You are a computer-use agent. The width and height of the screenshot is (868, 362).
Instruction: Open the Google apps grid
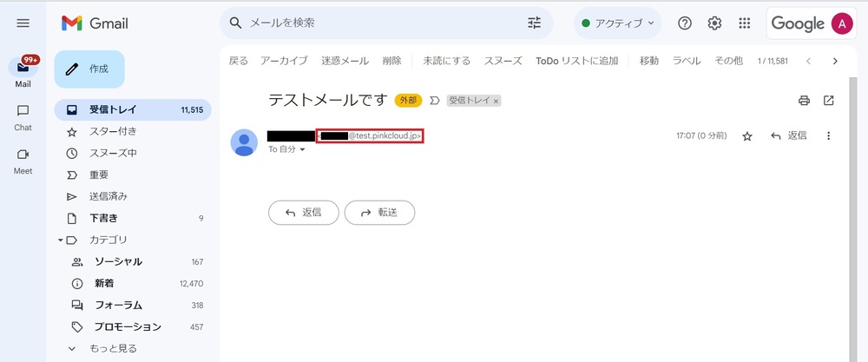coord(745,23)
